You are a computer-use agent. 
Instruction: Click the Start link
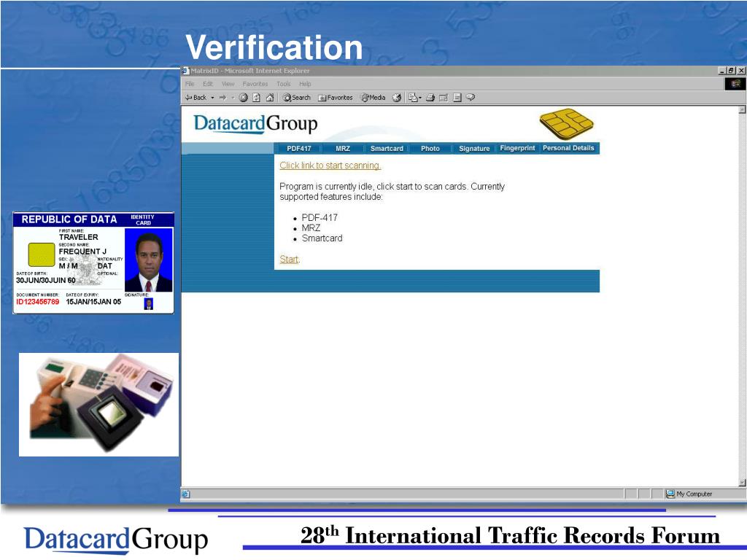tap(289, 259)
